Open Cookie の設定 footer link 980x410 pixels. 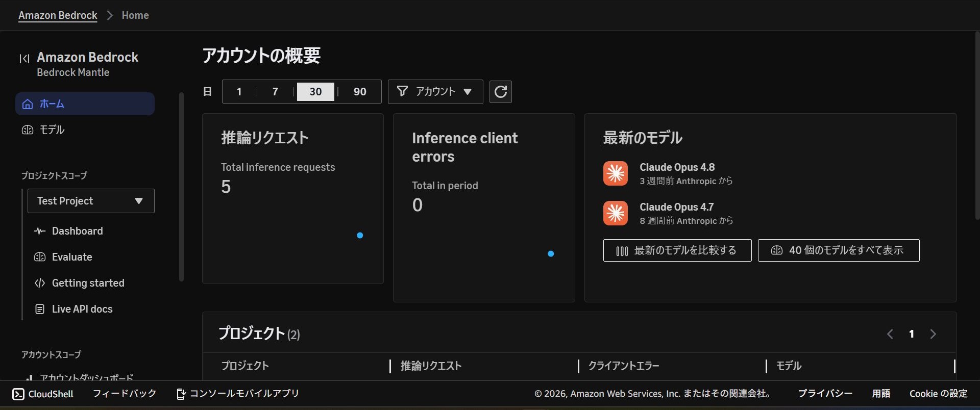[x=939, y=394]
